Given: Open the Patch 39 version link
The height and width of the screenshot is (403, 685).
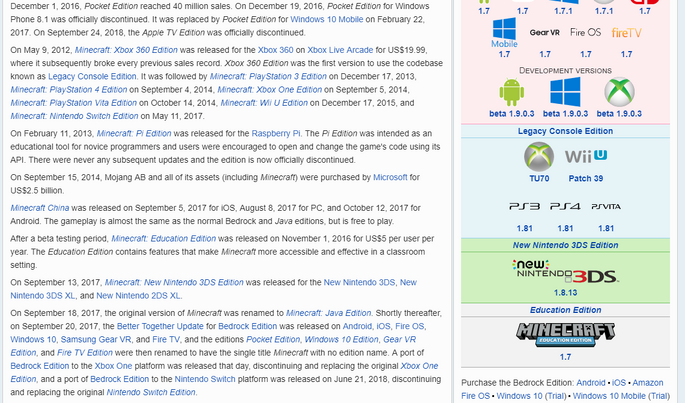Looking at the screenshot, I should (585, 178).
